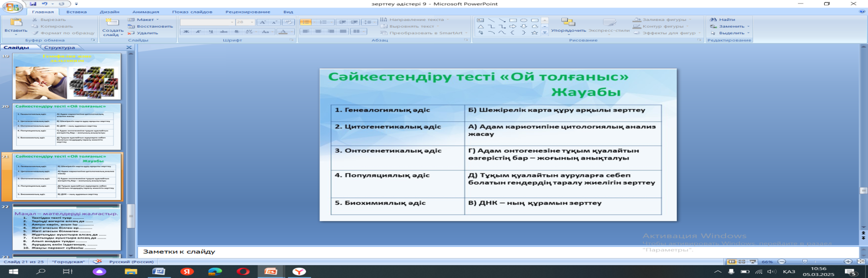Viewport: 868px width, 278px height.
Task: Click the Найти (Find) binoculars icon
Action: pos(713,20)
